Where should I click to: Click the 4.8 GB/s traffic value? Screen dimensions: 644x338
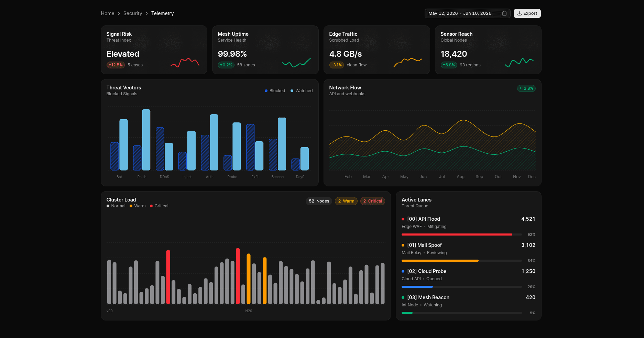346,54
